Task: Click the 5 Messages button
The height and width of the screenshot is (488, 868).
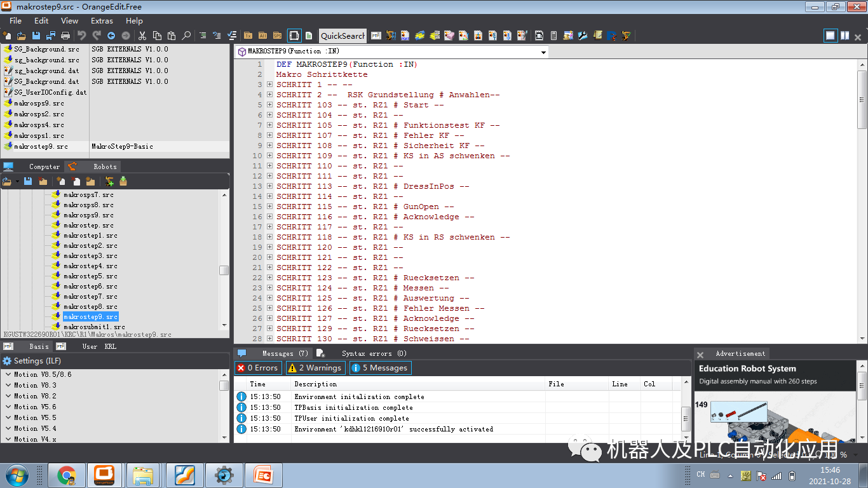Action: [380, 367]
